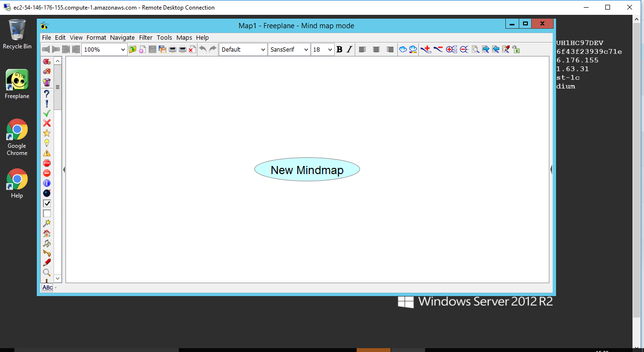Click the icon sidebar scroll down arrow
Viewport: 644px width, 352px height.
[x=58, y=278]
